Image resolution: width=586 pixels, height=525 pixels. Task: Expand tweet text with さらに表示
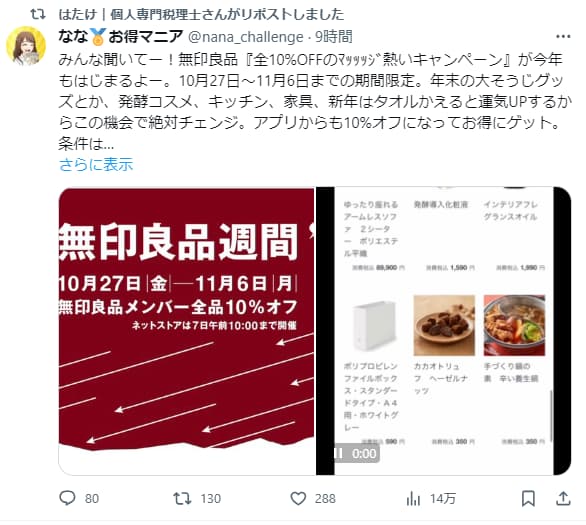[x=96, y=164]
